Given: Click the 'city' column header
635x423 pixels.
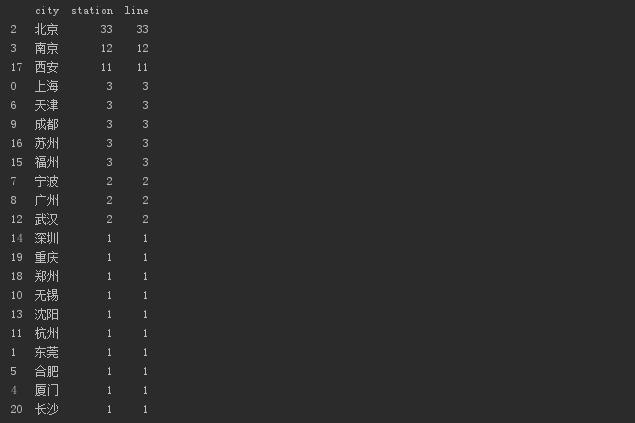Looking at the screenshot, I should click(47, 10).
